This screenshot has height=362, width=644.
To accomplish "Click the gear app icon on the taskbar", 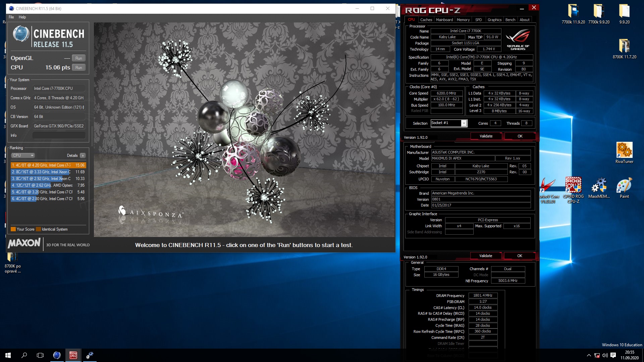I will coord(90,355).
